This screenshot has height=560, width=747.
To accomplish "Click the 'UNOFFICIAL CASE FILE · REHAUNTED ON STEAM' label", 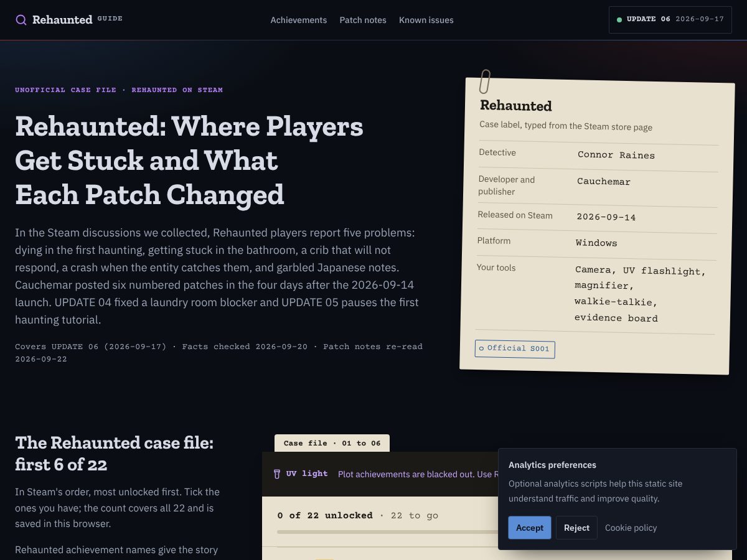I will coord(119,90).
